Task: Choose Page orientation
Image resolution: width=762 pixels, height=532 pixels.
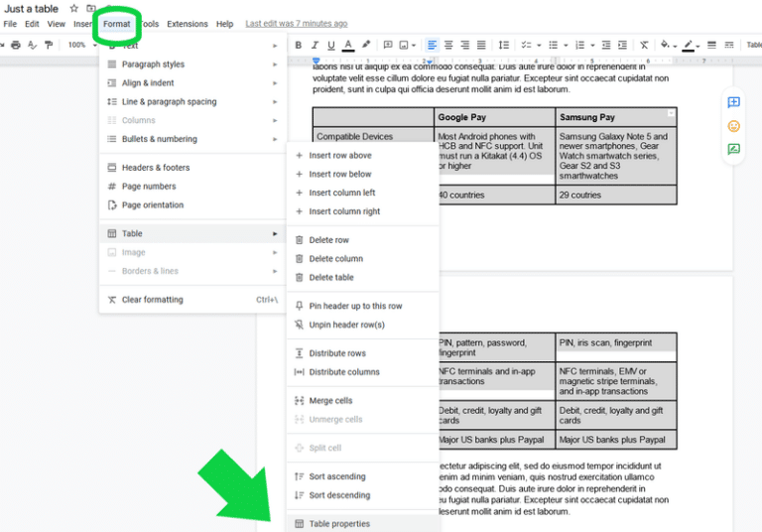Action: pyautogui.click(x=192, y=205)
